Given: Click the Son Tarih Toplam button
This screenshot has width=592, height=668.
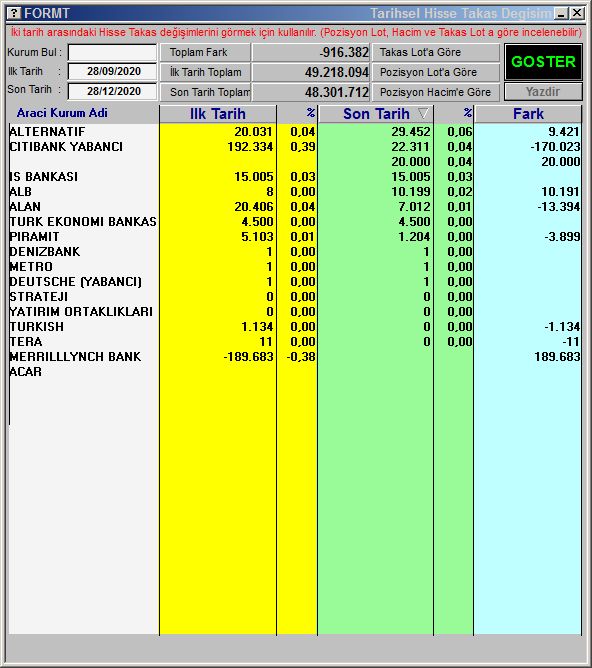Looking at the screenshot, I should click(205, 92).
